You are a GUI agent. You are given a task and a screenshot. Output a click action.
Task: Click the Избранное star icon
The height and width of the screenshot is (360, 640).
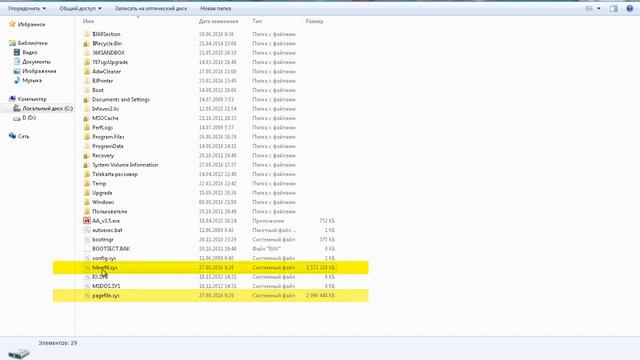(12, 24)
